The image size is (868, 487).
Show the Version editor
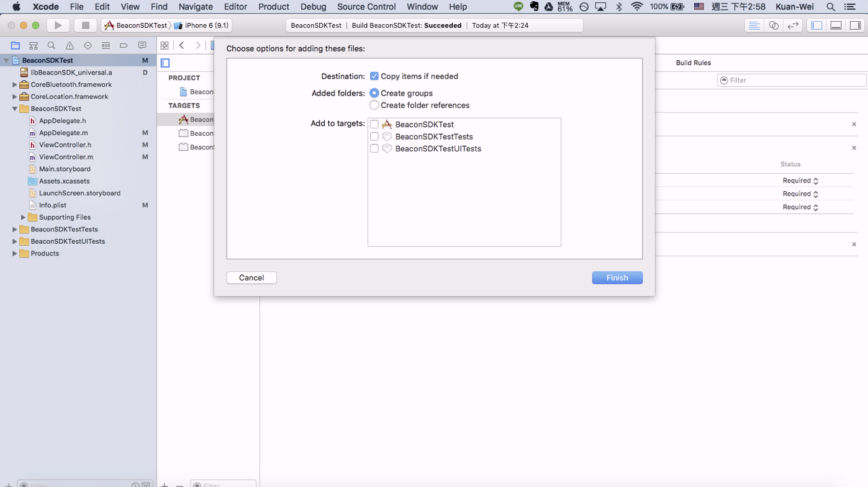[x=793, y=25]
